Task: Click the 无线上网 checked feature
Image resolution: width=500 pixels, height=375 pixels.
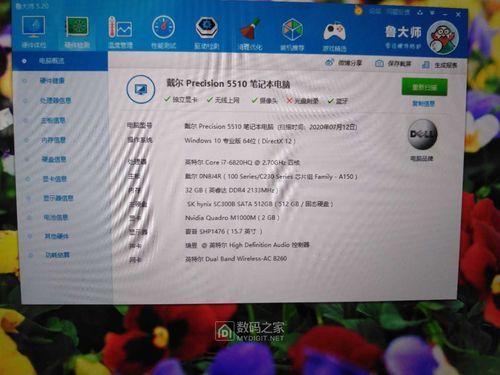Action: click(223, 100)
